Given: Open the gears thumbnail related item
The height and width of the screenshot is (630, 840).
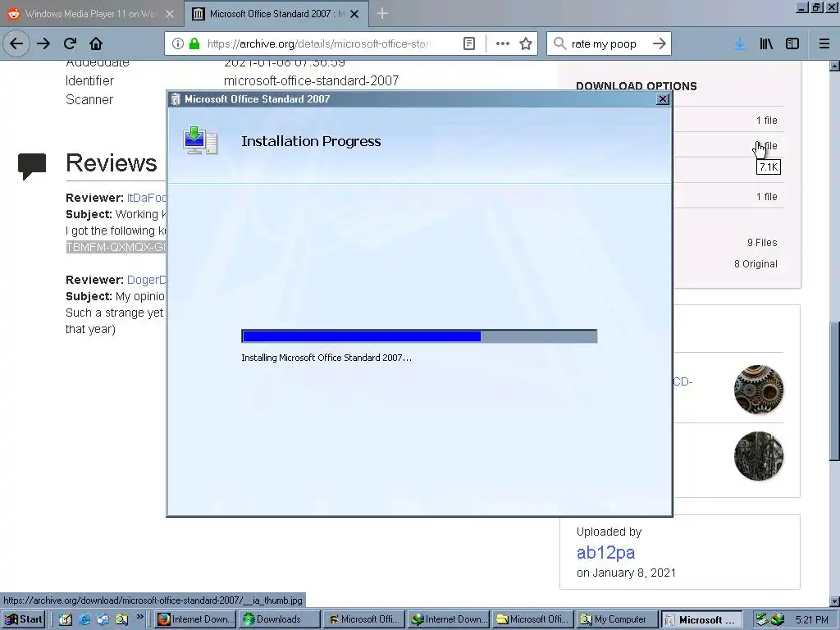Looking at the screenshot, I should tap(759, 390).
